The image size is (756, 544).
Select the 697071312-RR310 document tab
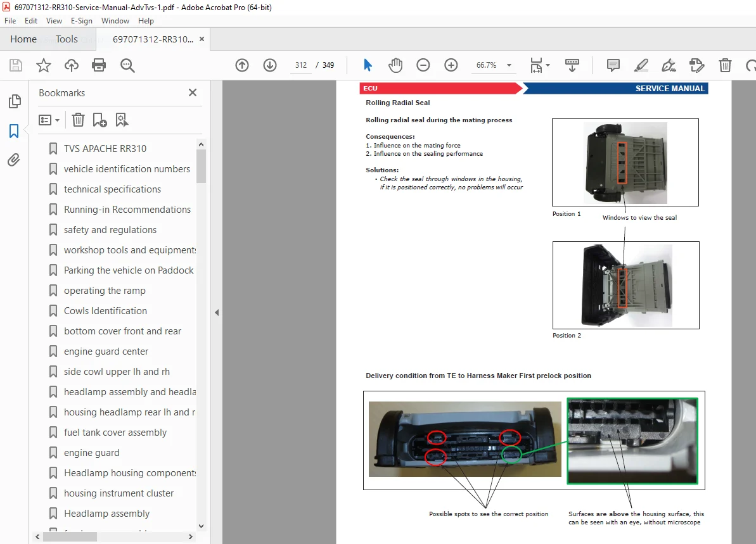pyautogui.click(x=153, y=39)
